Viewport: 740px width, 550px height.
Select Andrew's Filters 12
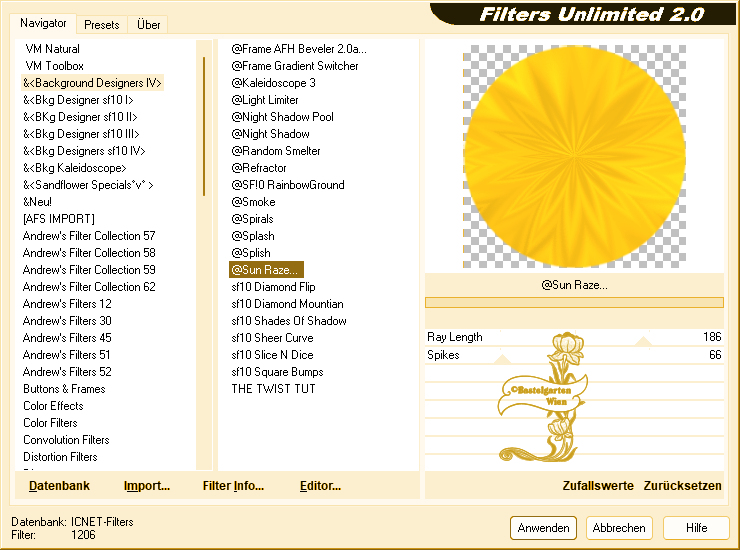click(67, 304)
